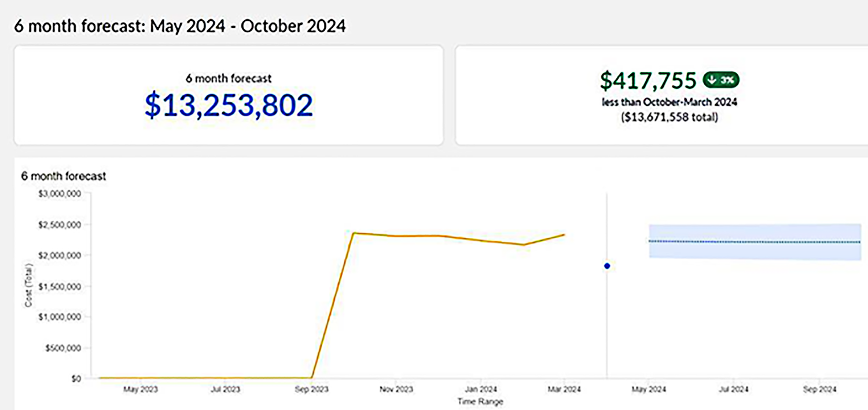
Task: Click the Mar 2024 x-axis label
Action: (564, 390)
